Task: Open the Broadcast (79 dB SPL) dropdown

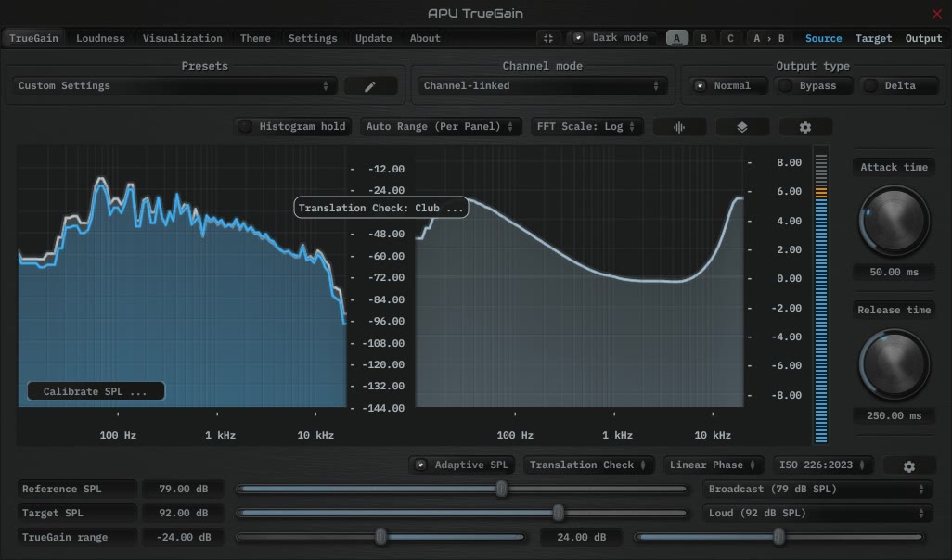Action: [817, 489]
